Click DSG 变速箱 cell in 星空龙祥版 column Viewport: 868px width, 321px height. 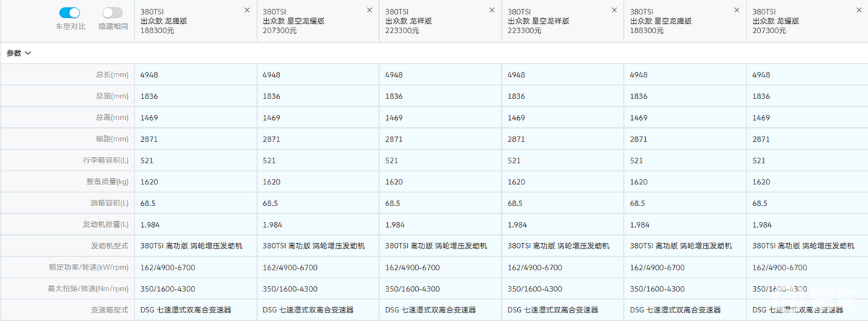click(553, 310)
